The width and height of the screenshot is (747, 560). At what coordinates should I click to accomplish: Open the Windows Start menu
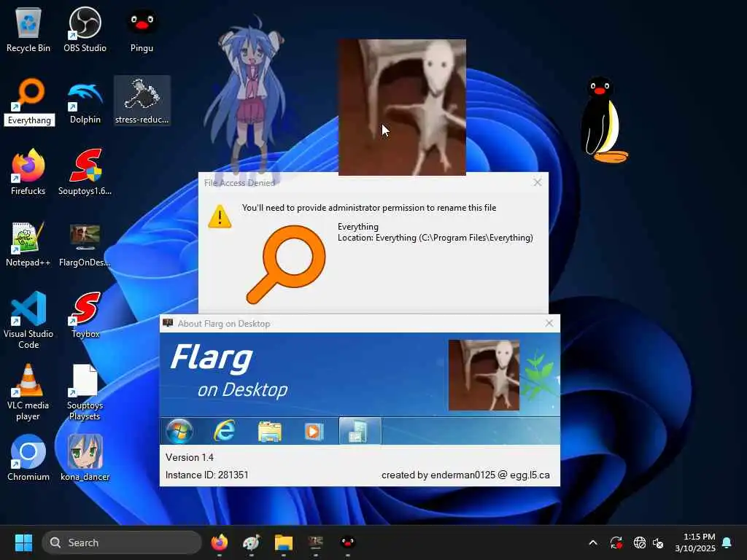tap(23, 542)
